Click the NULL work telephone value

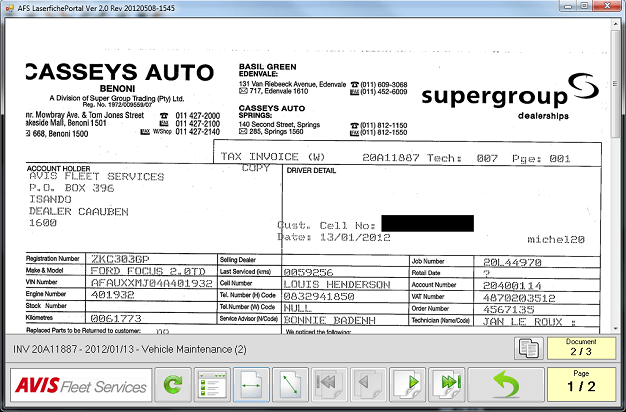[x=297, y=308]
